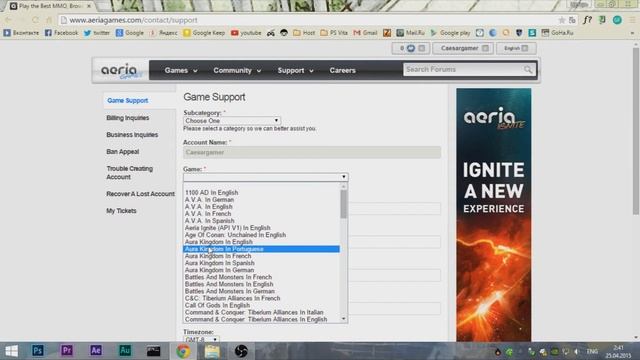Pick A.V.A. In Spanish option
Viewport: 640px width, 360px height.
point(261,221)
